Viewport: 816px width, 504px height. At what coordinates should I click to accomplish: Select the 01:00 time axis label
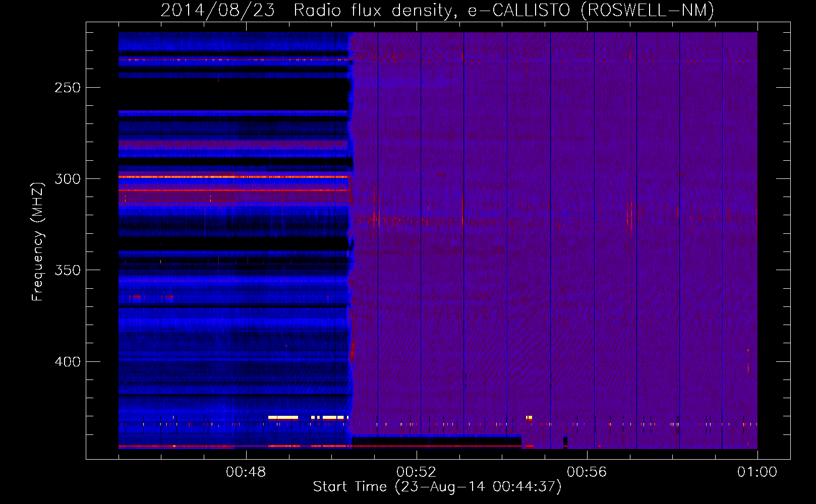coord(756,472)
